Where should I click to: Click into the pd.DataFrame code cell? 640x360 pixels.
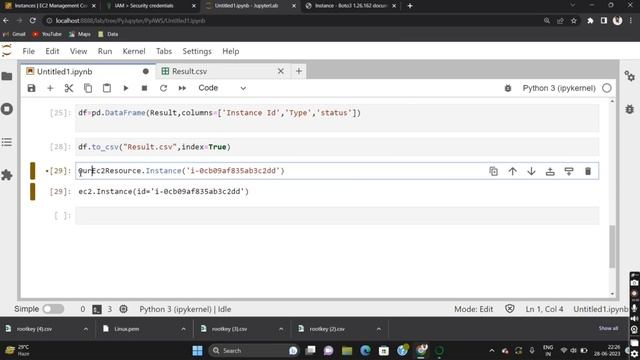(337, 118)
